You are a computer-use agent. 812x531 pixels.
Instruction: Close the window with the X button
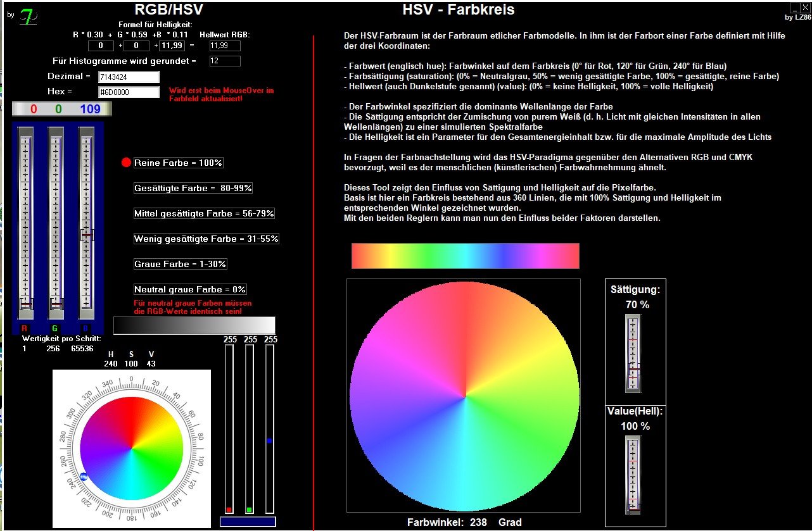(x=805, y=8)
